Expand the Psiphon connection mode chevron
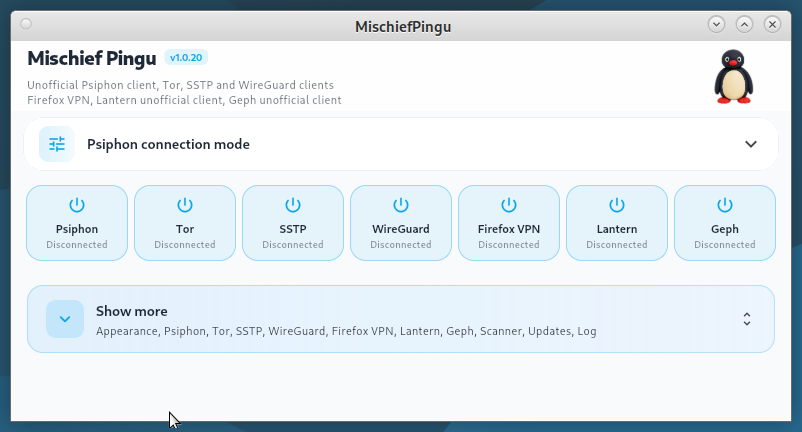802x432 pixels. pyautogui.click(x=750, y=144)
